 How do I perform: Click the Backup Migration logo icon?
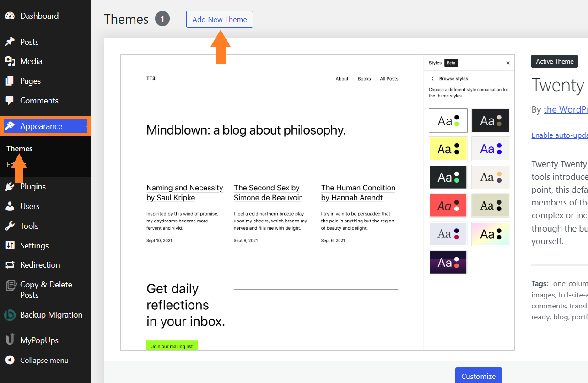tap(10, 315)
